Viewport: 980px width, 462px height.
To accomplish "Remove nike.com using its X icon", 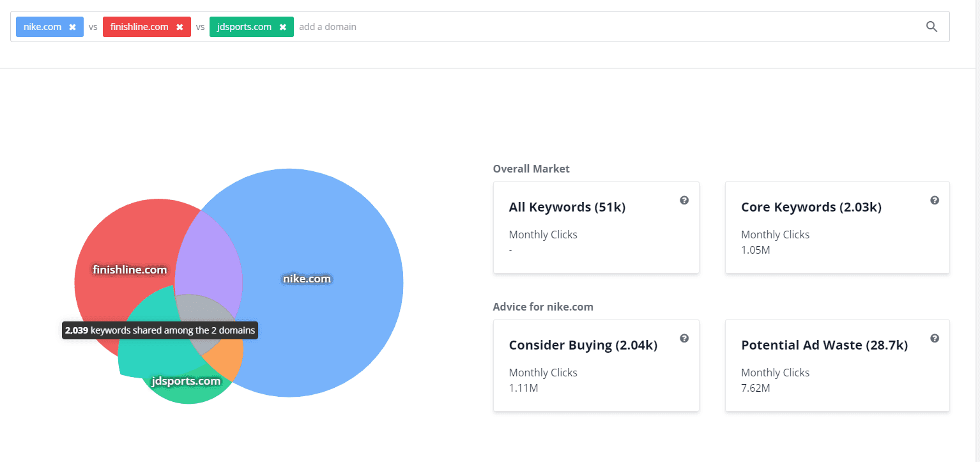I will tap(72, 27).
